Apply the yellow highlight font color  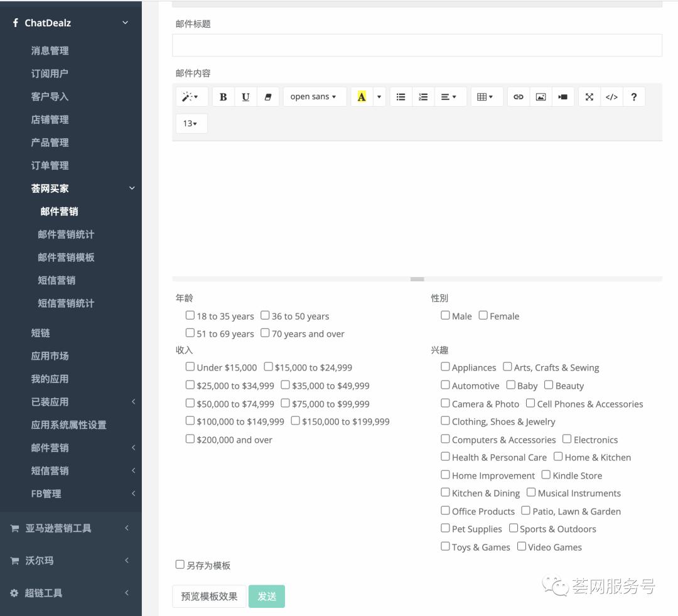pos(362,97)
